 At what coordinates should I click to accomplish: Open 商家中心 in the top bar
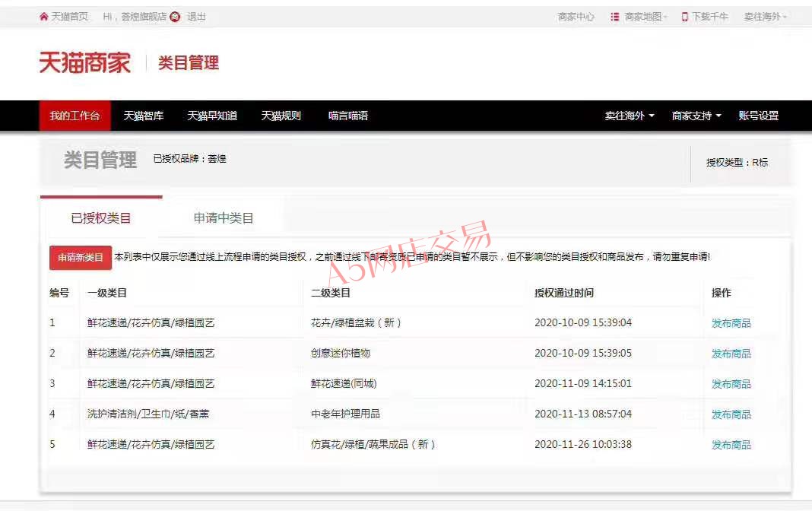pos(576,17)
